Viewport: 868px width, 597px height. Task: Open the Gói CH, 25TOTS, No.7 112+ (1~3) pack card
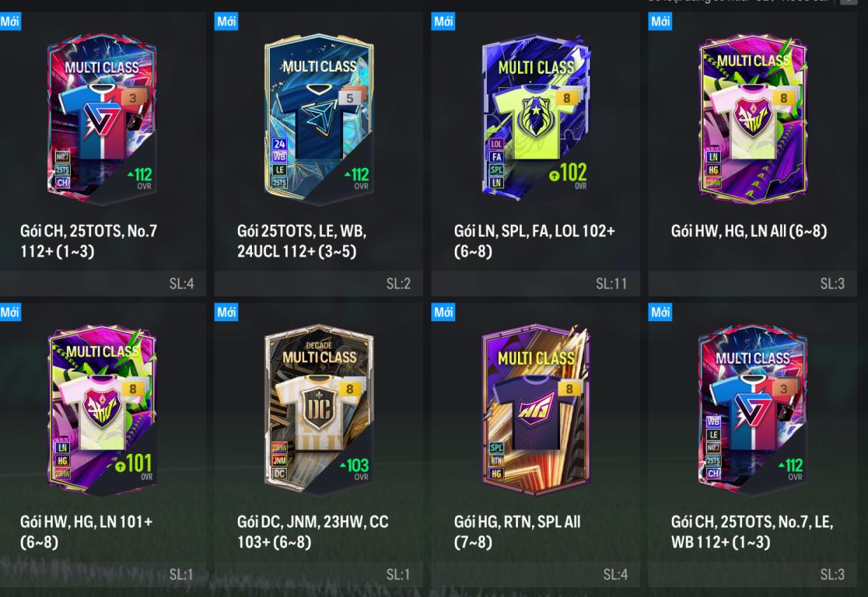pos(102,119)
